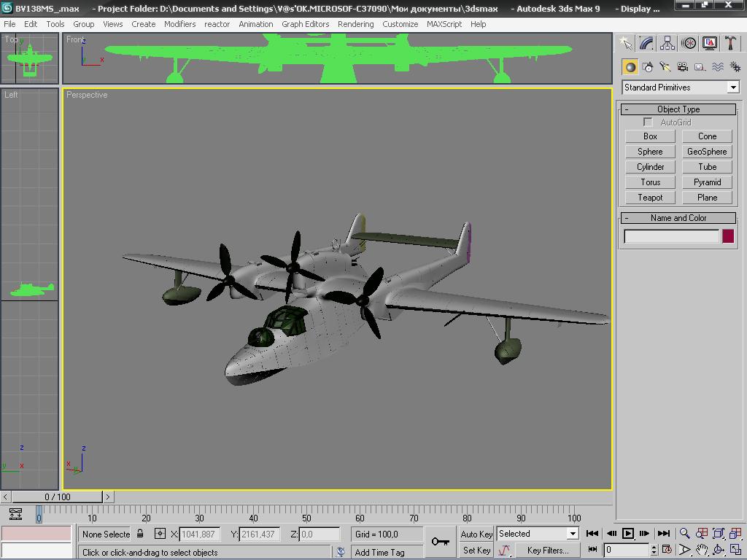Open the Utilities hammer tab
Screen dimensions: 747x560
pos(731,44)
